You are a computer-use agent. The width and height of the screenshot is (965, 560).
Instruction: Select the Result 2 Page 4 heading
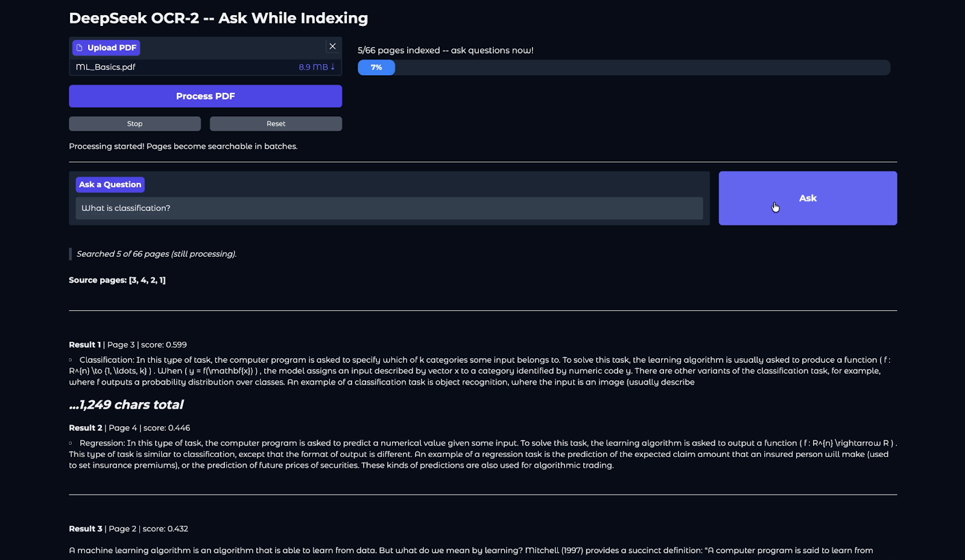tap(129, 428)
